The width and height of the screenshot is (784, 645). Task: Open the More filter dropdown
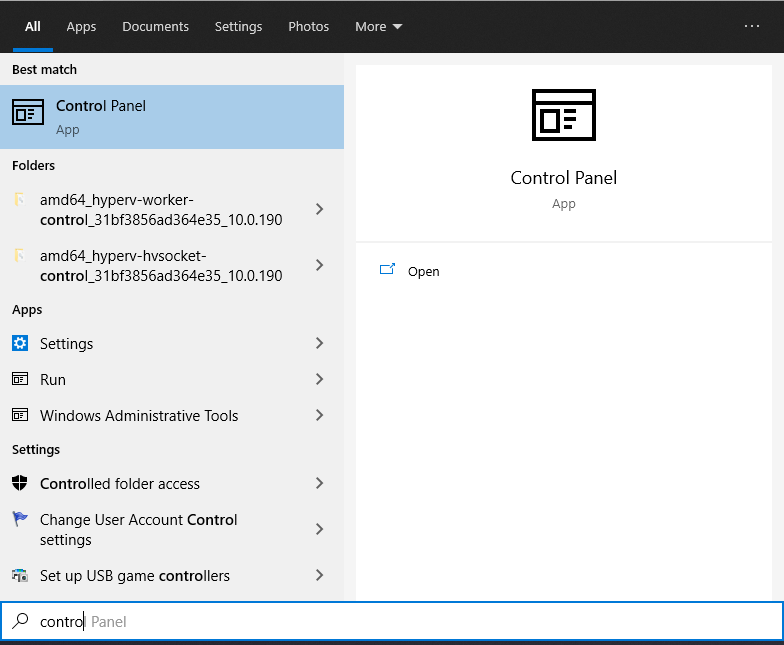(378, 26)
